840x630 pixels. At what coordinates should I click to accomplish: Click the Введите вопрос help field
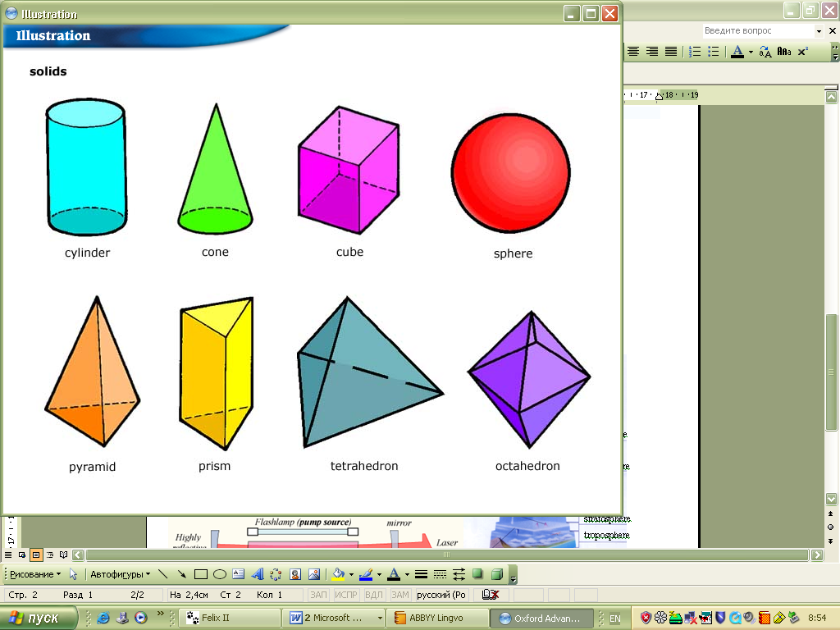tap(758, 30)
